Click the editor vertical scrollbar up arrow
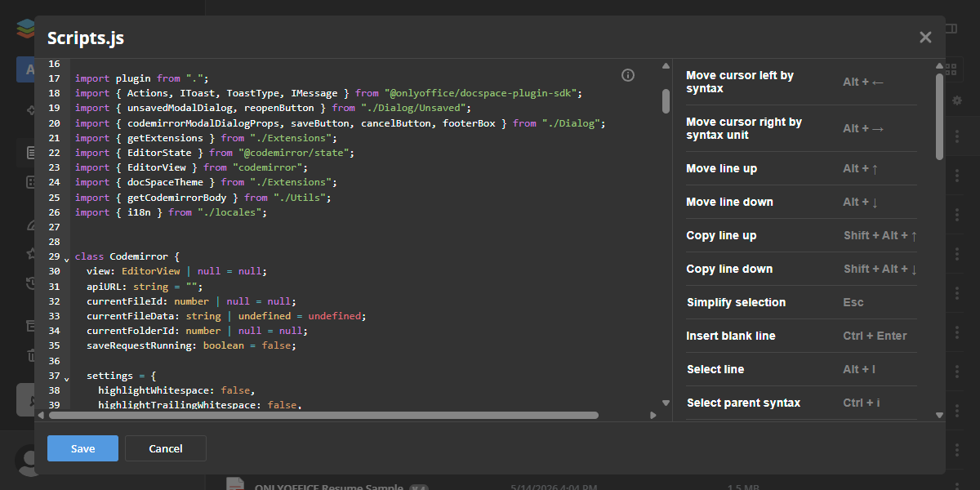The height and width of the screenshot is (490, 980). [666, 66]
